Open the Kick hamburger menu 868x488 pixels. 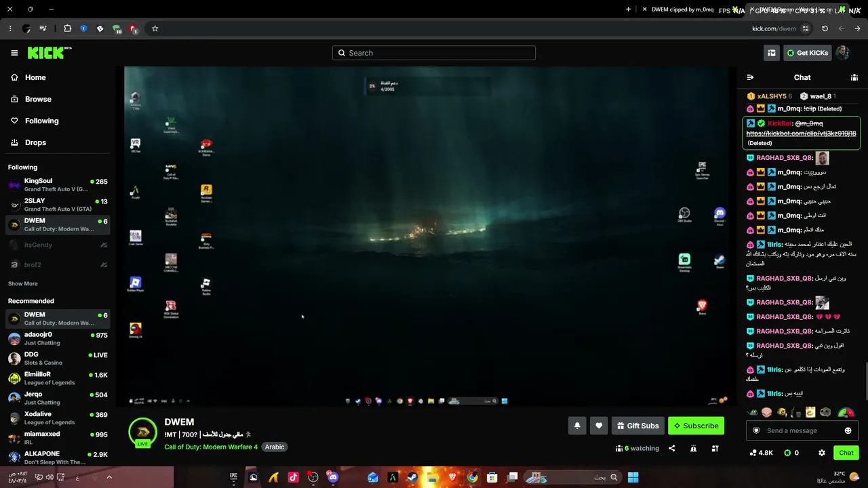[x=14, y=53]
